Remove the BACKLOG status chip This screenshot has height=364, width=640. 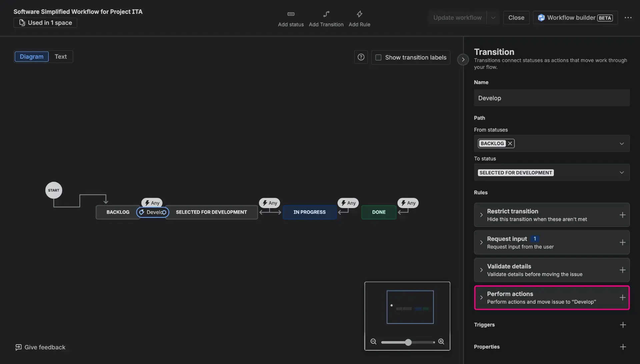[x=510, y=143]
